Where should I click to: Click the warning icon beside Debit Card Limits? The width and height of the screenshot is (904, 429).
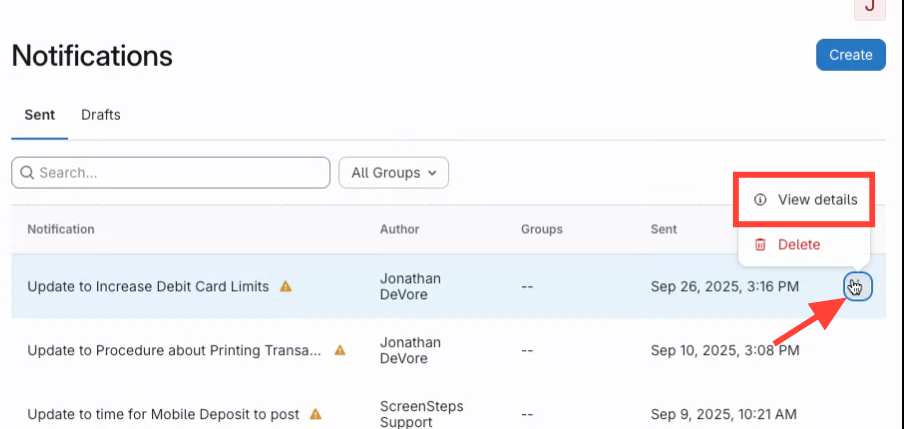[286, 286]
